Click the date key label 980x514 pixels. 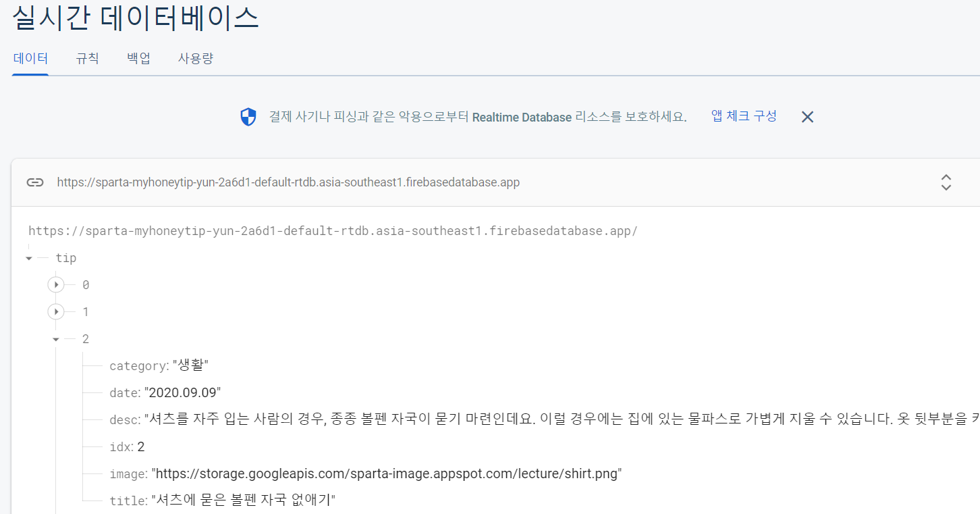tap(124, 393)
